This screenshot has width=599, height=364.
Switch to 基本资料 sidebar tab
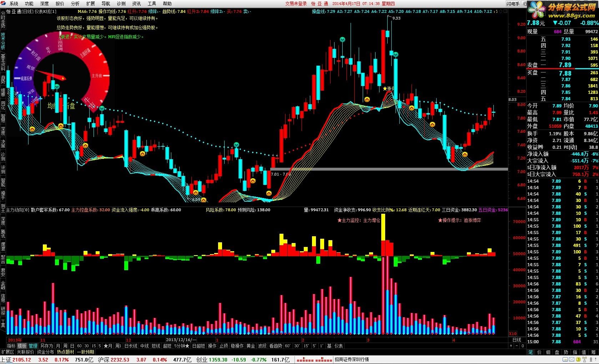click(x=3, y=62)
